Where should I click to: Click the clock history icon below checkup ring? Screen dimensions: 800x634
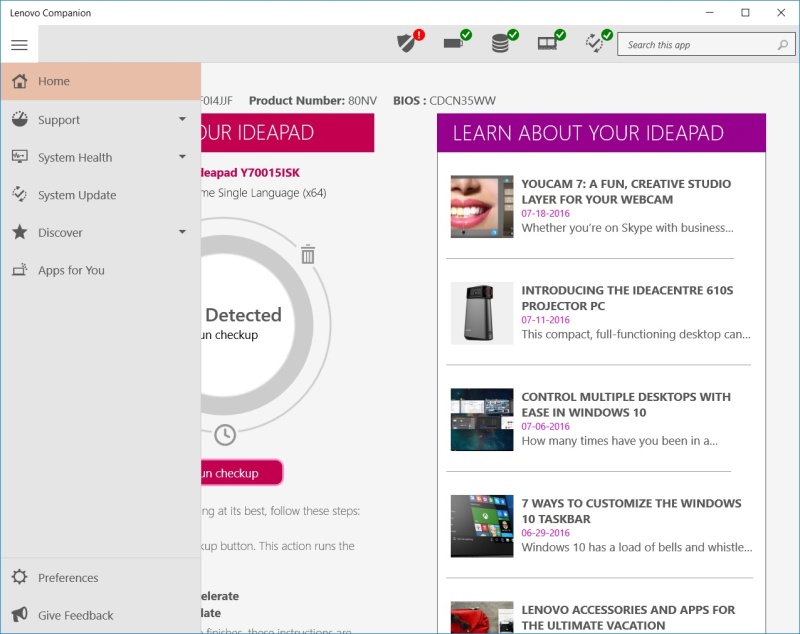pyautogui.click(x=224, y=435)
